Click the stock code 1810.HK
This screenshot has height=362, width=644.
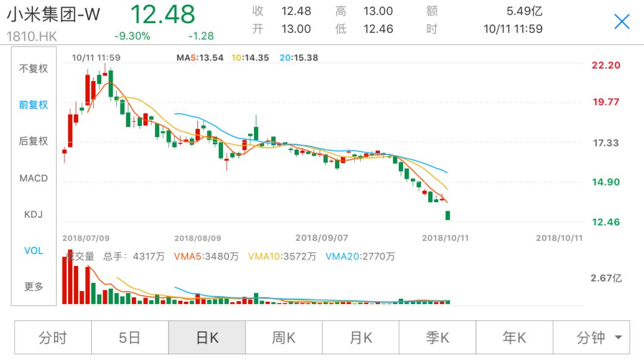click(32, 36)
